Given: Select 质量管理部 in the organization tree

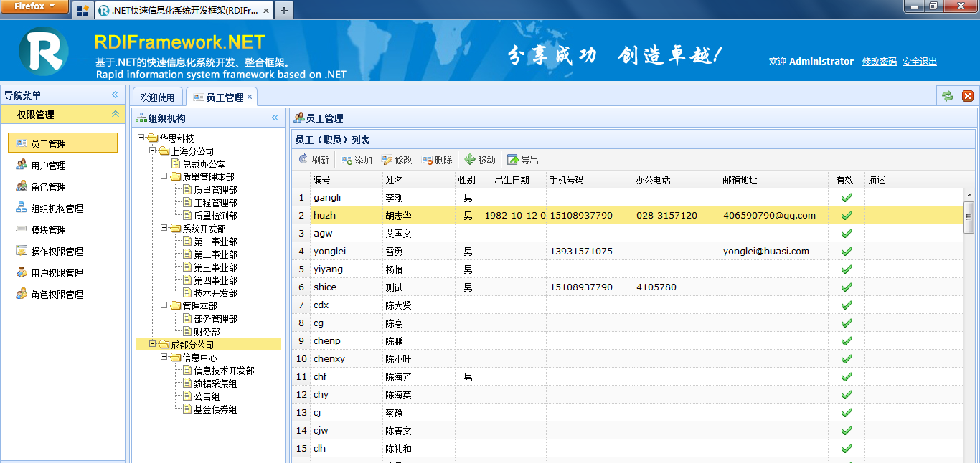Looking at the screenshot, I should 215,190.
